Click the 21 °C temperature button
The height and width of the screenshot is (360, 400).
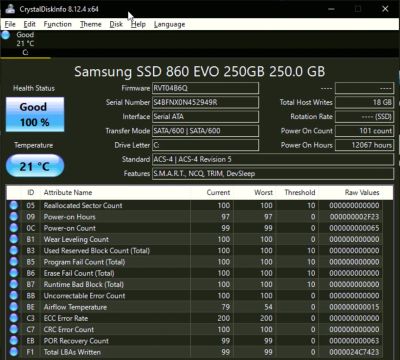coord(35,166)
